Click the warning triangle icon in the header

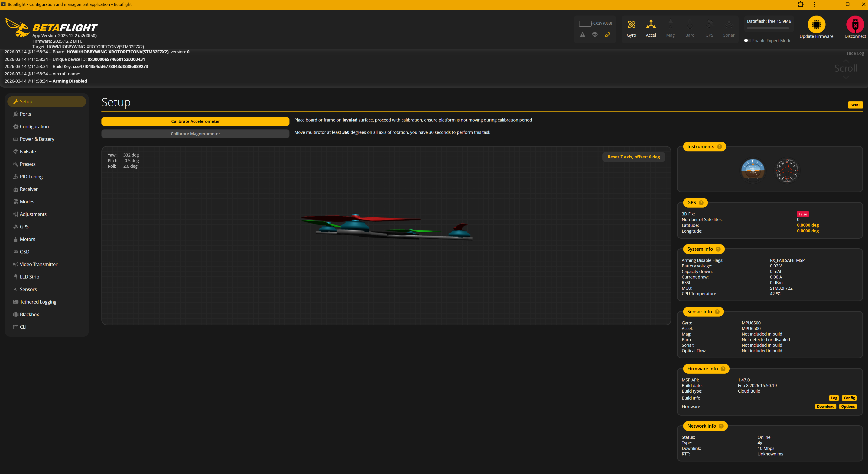point(583,35)
